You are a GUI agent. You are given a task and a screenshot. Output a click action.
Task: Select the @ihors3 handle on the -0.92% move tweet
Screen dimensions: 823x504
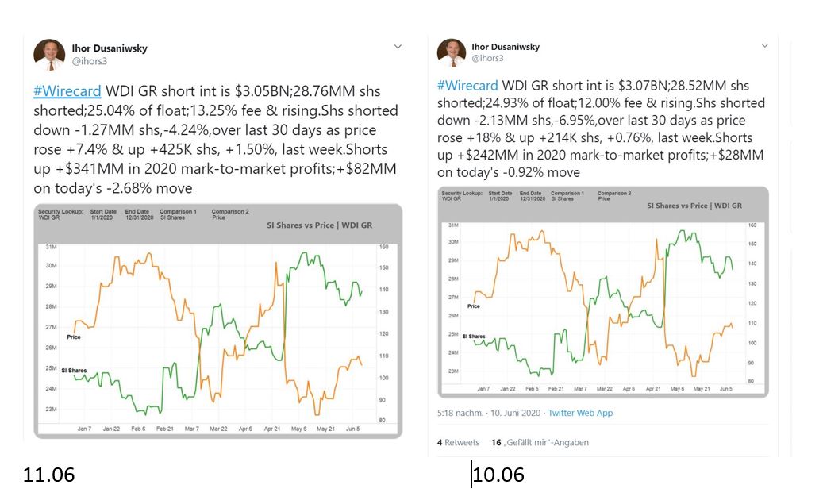tap(488, 58)
